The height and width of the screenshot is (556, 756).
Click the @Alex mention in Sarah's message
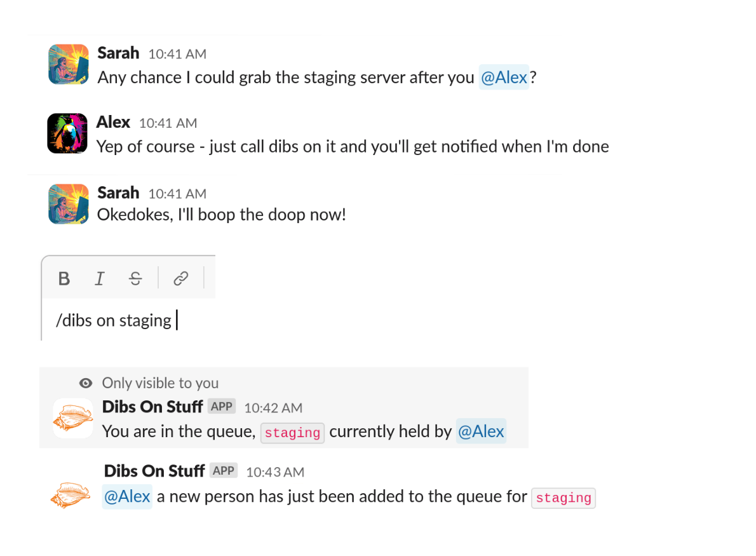[504, 78]
